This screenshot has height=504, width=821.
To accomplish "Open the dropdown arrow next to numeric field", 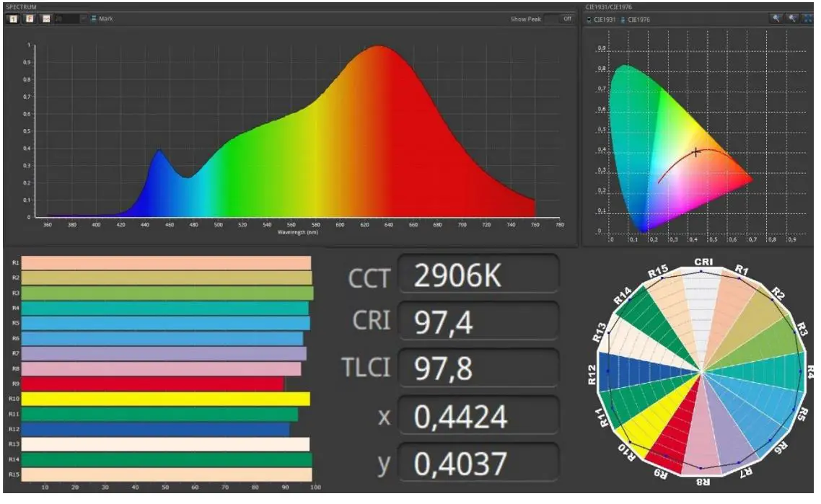I will click(x=83, y=19).
